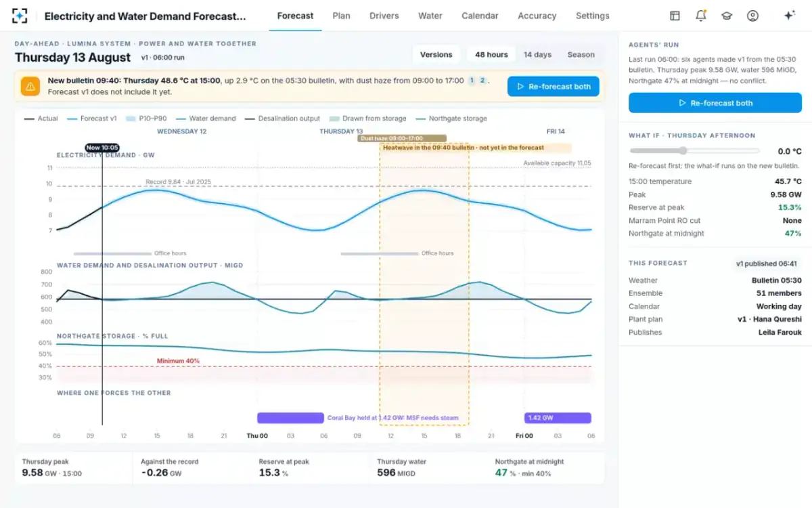The image size is (812, 508).
Task: Click the Against the record card
Action: tap(192, 468)
